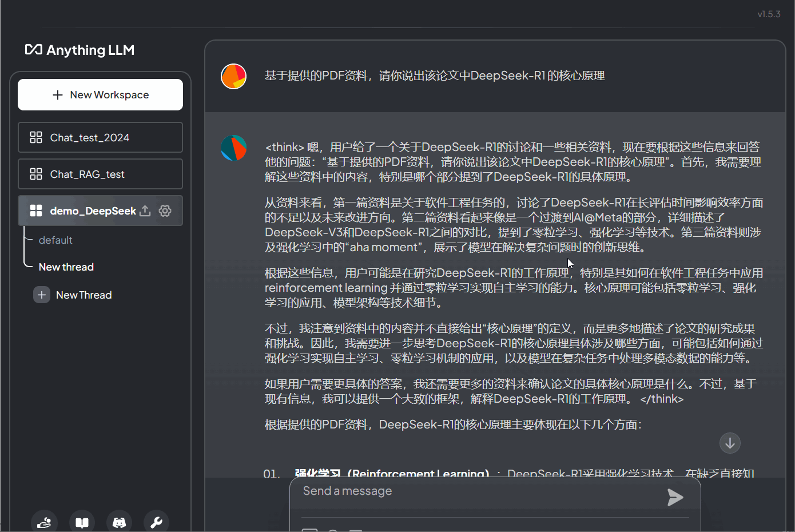Open the support hand icon in footer
This screenshot has height=532, width=795.
[x=45, y=522]
